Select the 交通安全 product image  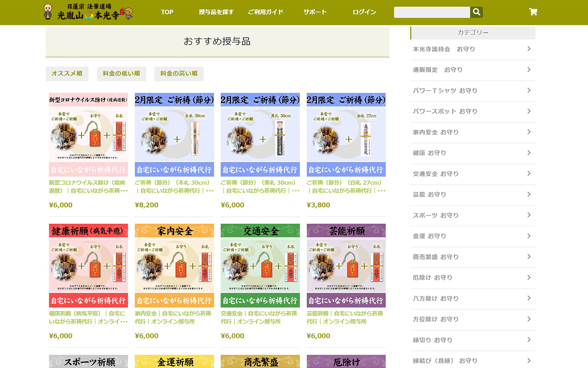[260, 265]
